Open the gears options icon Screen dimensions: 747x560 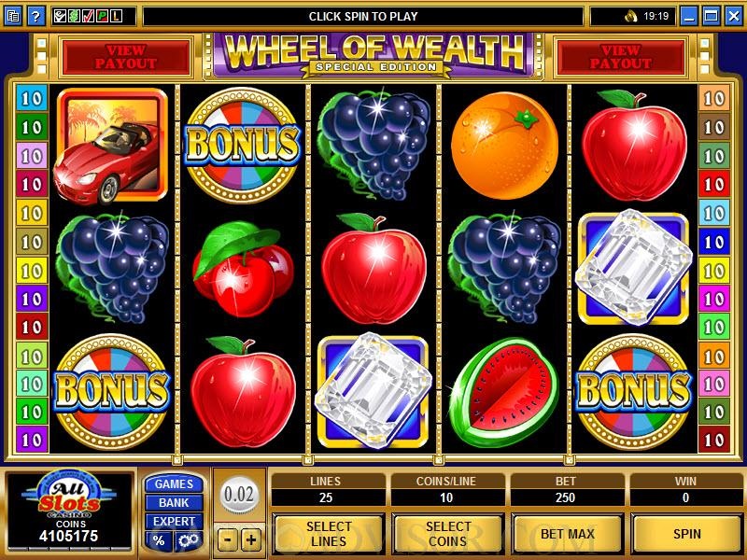[x=189, y=540]
